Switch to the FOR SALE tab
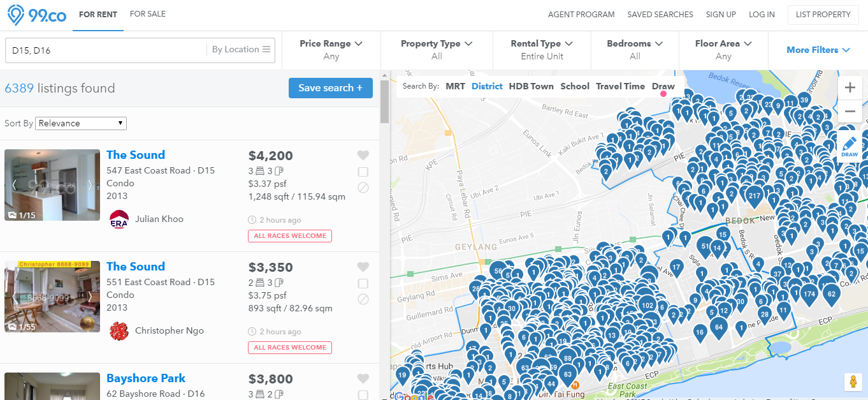 148,14
